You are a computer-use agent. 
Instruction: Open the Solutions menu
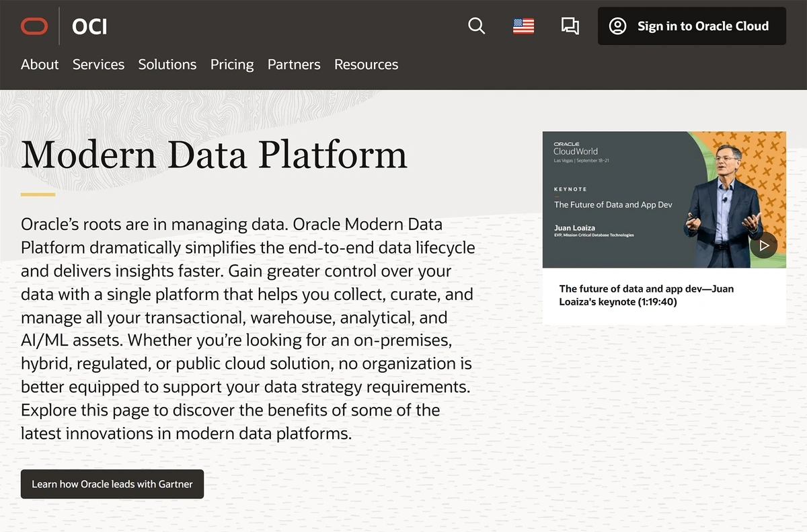(167, 65)
